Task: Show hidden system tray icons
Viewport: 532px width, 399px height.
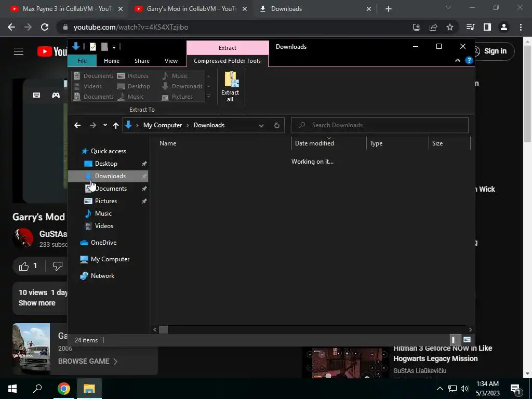Action: pyautogui.click(x=440, y=389)
